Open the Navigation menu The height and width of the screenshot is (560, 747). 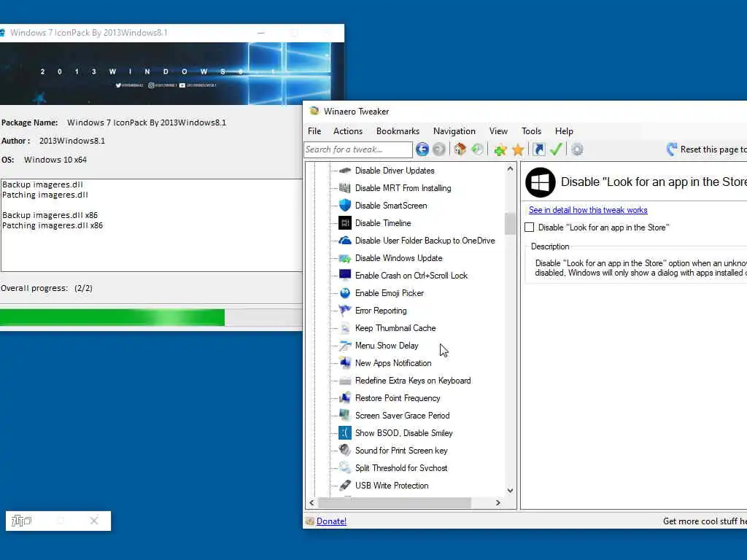click(454, 131)
